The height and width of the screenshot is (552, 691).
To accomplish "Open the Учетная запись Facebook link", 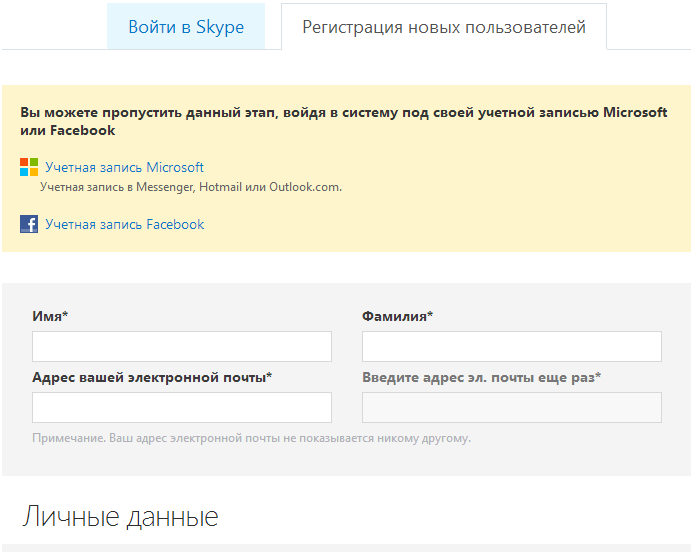I will coord(125,224).
